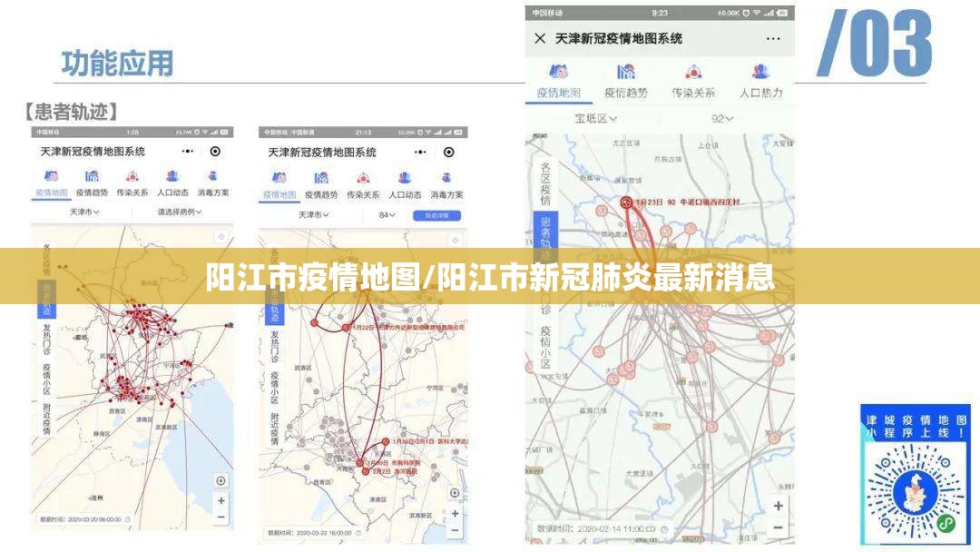Open the 人口动态 icon on left phone
The image size is (980, 552).
click(172, 176)
